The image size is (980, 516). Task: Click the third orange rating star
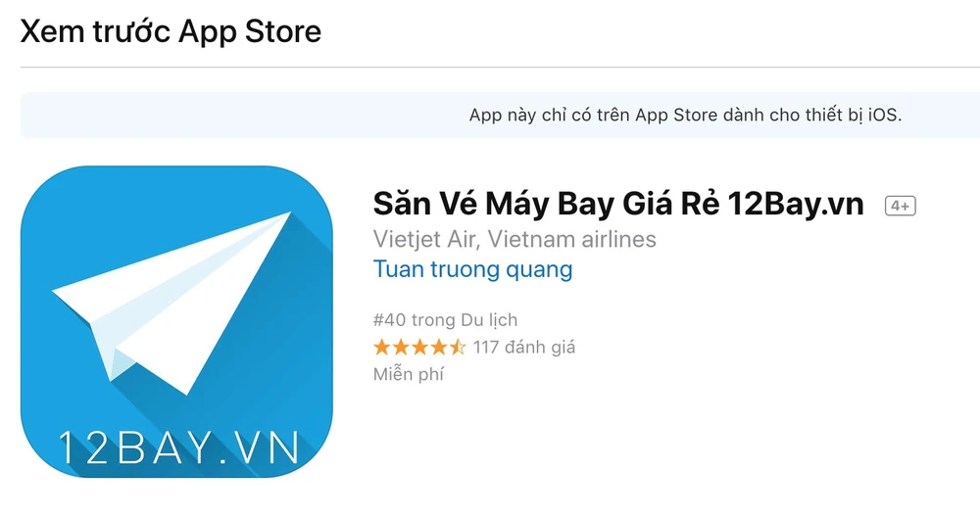click(x=419, y=347)
